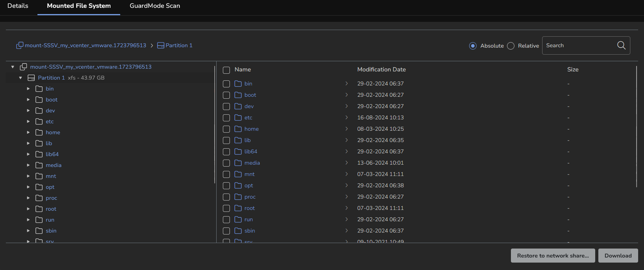Collapse the Partition 1 tree node
The image size is (644, 270).
coord(21,78)
